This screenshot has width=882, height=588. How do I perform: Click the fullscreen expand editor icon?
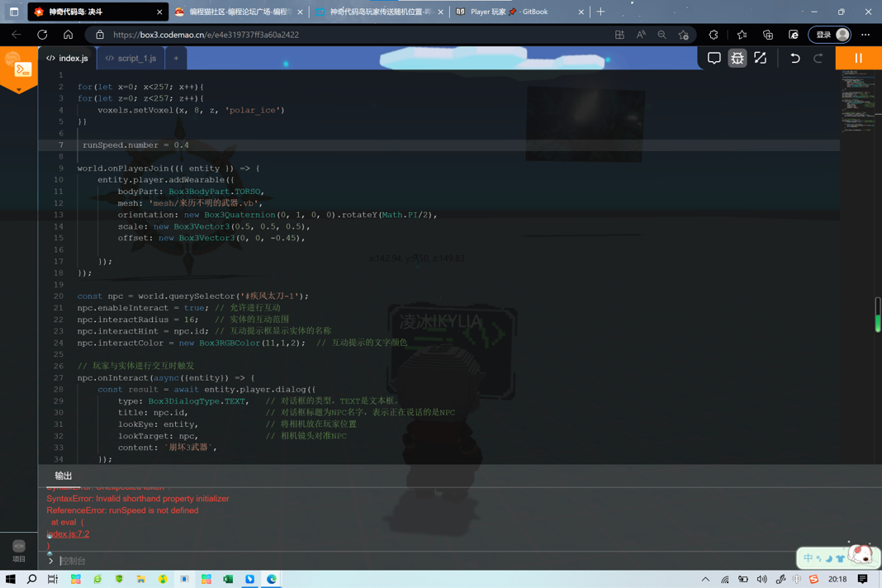(x=760, y=58)
